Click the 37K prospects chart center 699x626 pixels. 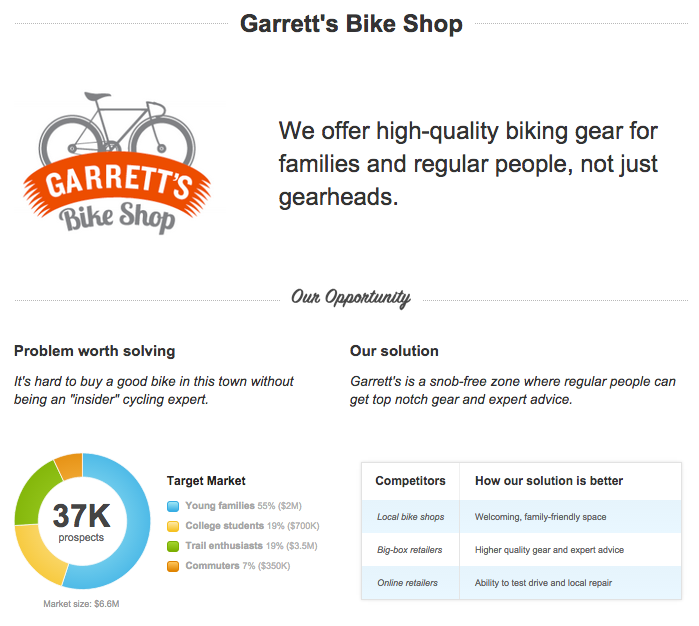pyautogui.click(x=82, y=522)
